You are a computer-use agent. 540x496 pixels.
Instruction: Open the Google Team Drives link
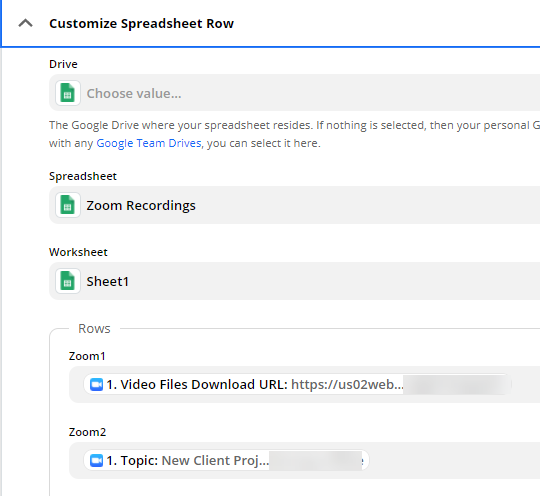click(x=149, y=143)
